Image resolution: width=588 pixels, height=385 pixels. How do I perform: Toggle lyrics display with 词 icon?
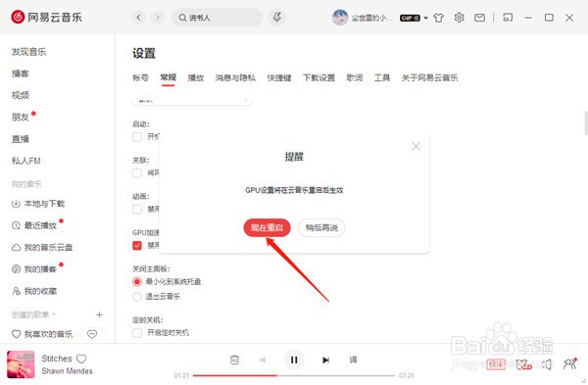[x=353, y=360]
